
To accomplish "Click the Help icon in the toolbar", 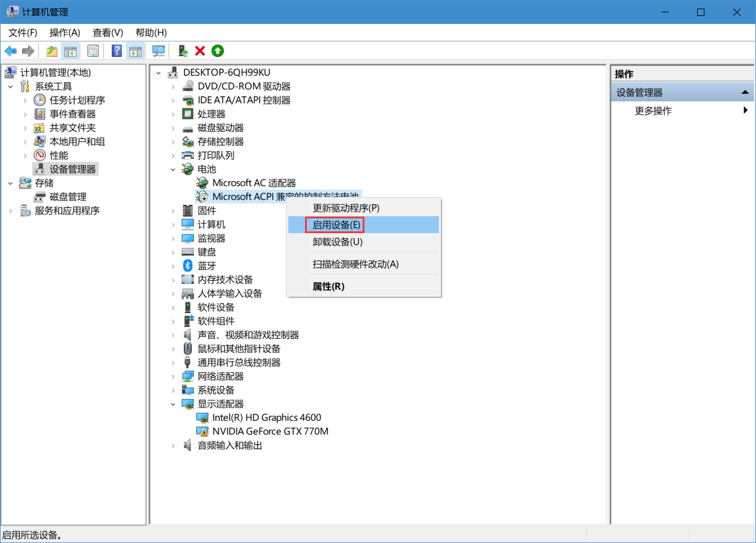I will [116, 51].
